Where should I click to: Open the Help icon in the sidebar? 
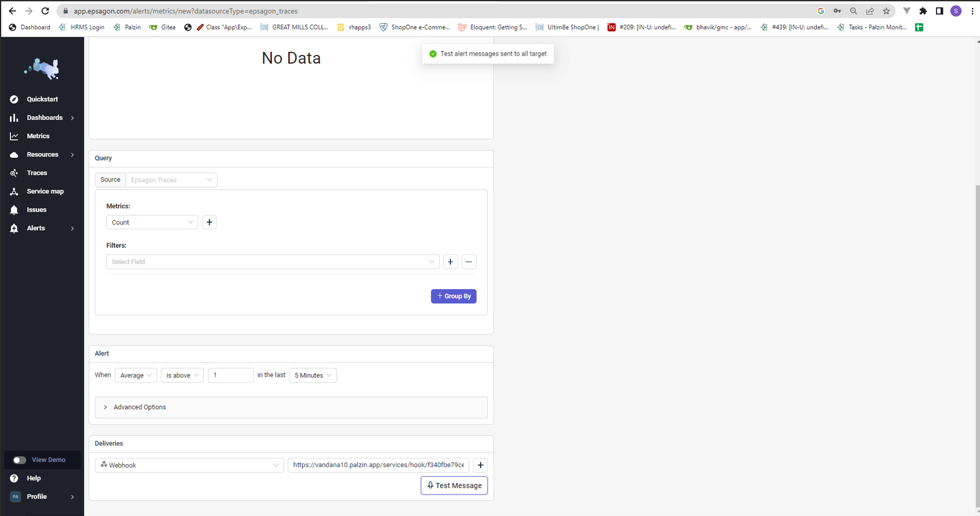[x=14, y=478]
